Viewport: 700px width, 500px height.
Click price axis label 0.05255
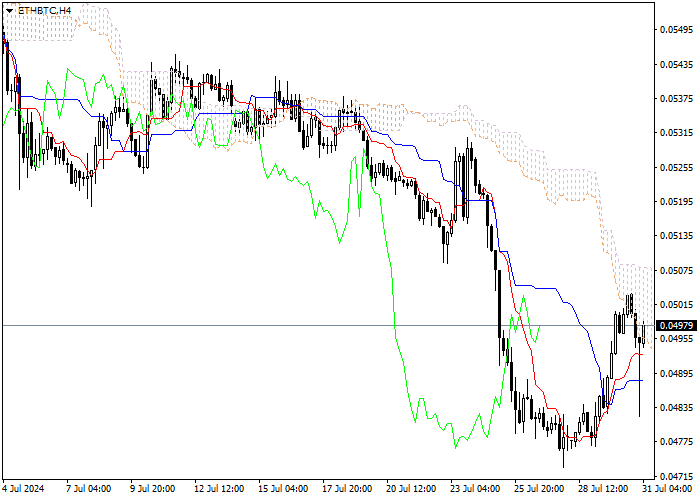point(676,167)
